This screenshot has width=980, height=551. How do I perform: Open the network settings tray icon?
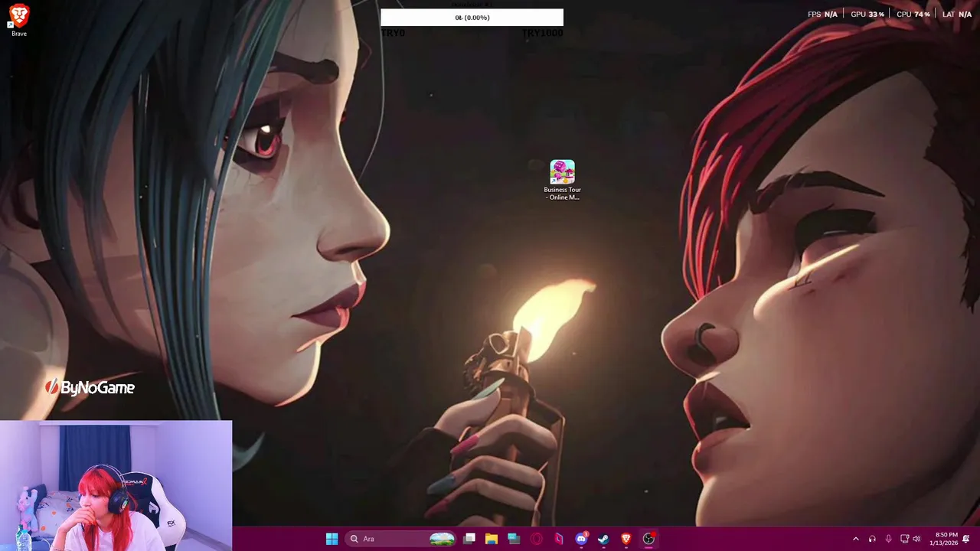[x=904, y=539]
